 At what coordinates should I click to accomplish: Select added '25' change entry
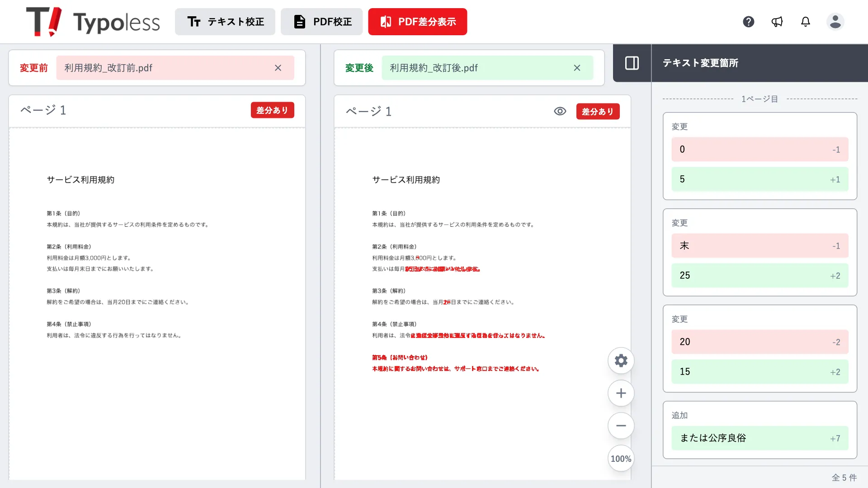(x=760, y=276)
